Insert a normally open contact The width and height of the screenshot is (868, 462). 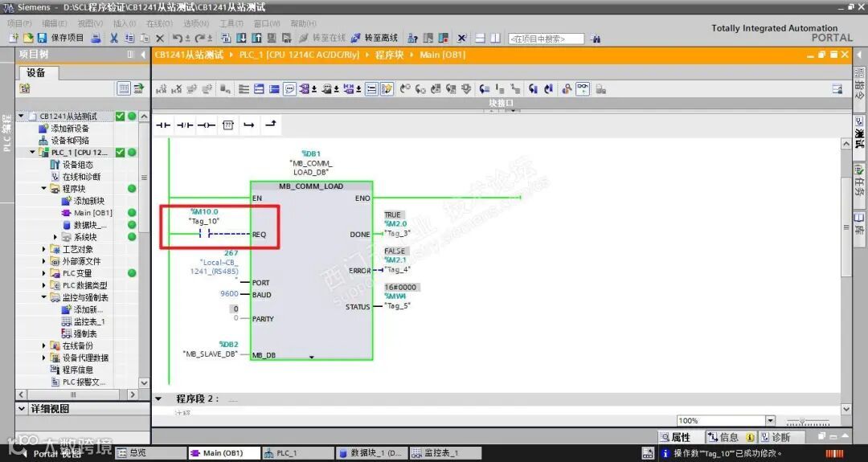click(x=163, y=125)
